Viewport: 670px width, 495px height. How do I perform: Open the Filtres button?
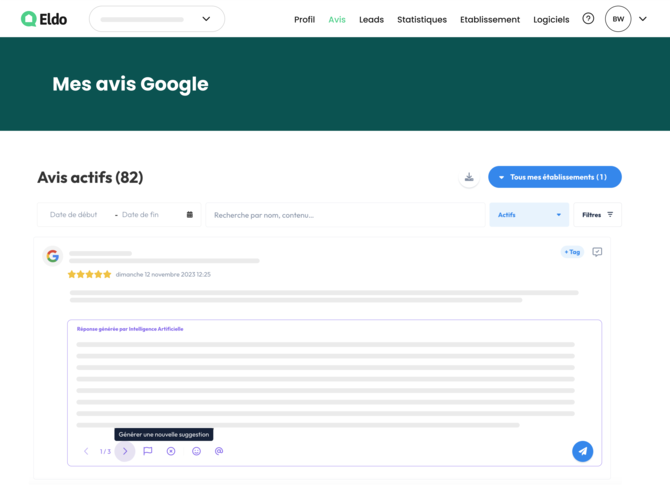point(597,215)
